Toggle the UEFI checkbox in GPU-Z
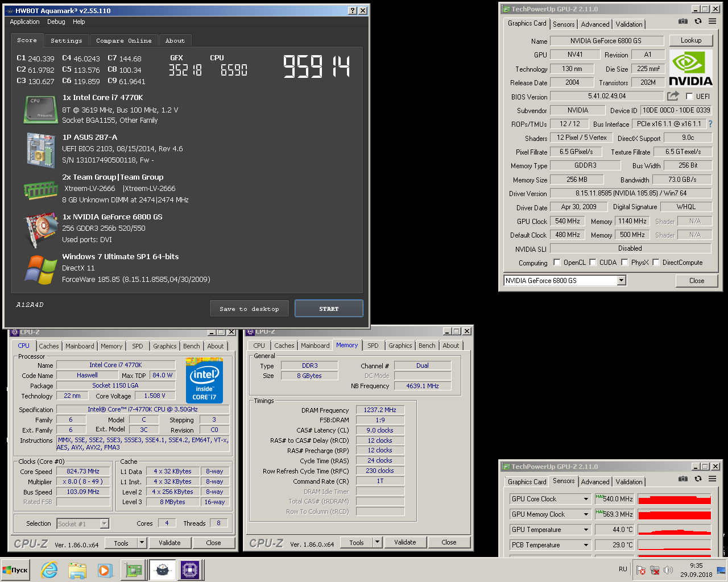 [689, 96]
